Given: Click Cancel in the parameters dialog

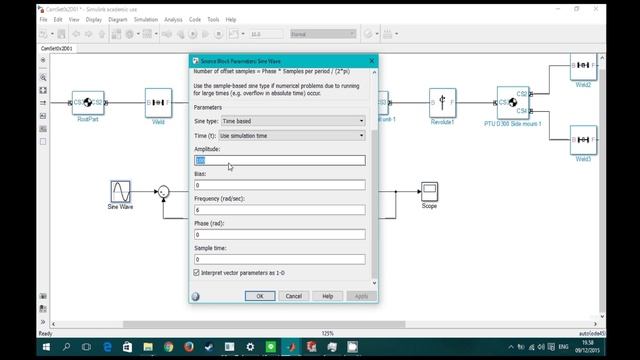Looking at the screenshot, I should [293, 296].
